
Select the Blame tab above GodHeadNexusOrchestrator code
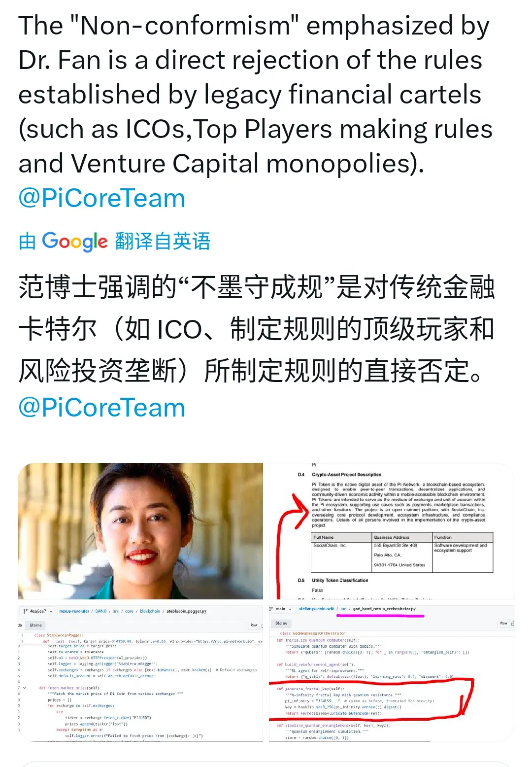pyautogui.click(x=281, y=623)
